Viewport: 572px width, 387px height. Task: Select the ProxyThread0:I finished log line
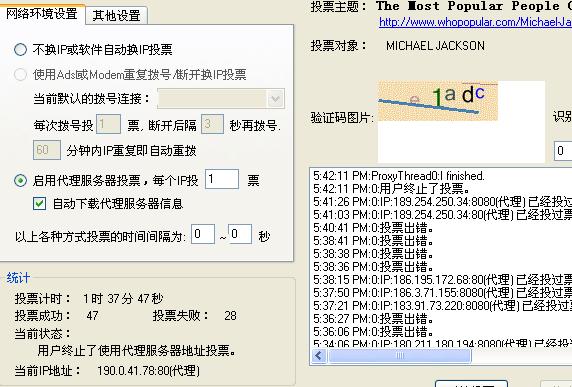(x=399, y=176)
